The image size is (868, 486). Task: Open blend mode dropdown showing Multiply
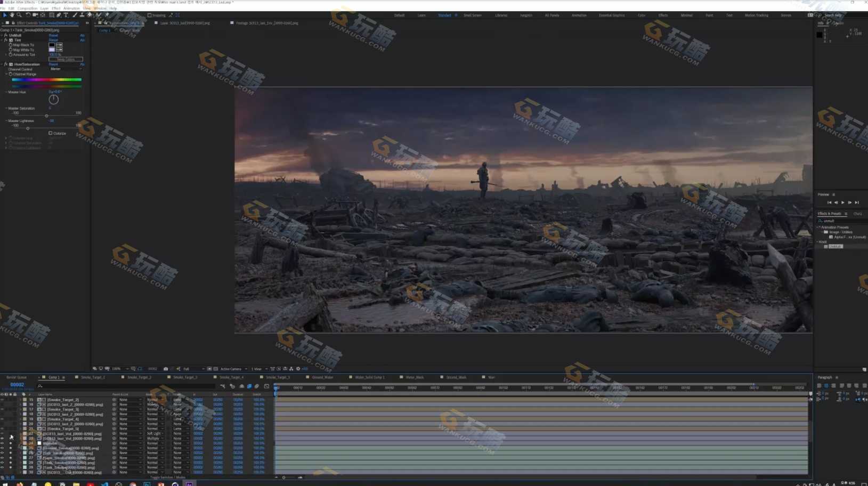[x=155, y=439]
